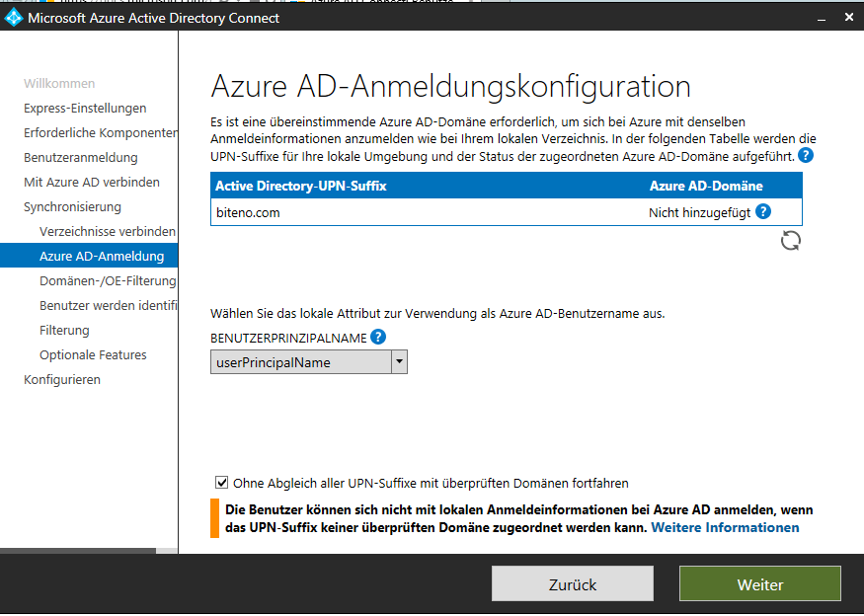
Task: Go to Willkommen step
Action: point(59,83)
